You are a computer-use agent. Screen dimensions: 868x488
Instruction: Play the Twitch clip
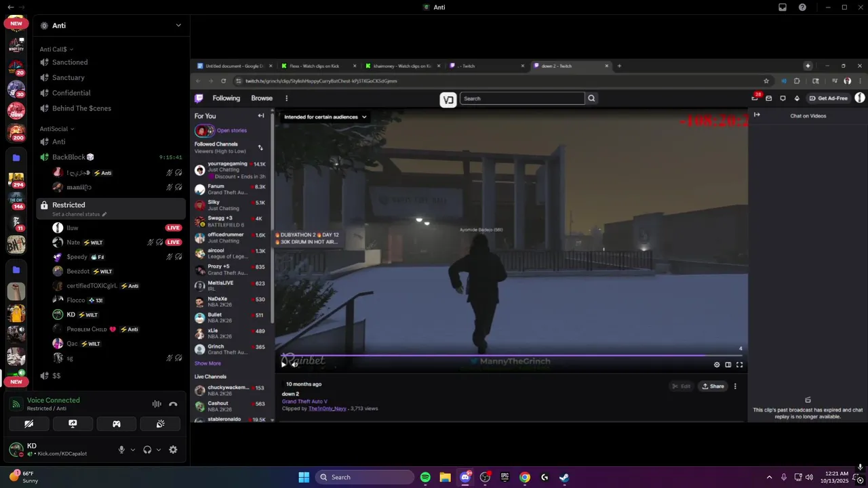point(283,364)
